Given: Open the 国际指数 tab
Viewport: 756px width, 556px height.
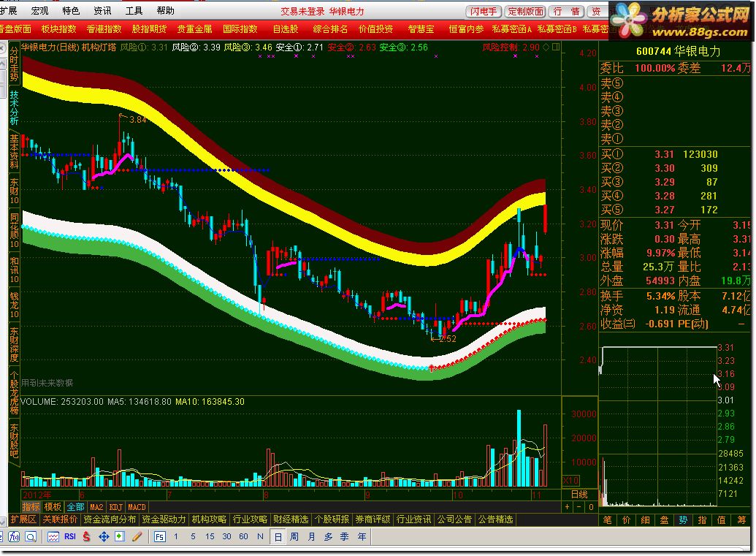Looking at the screenshot, I should pyautogui.click(x=240, y=29).
